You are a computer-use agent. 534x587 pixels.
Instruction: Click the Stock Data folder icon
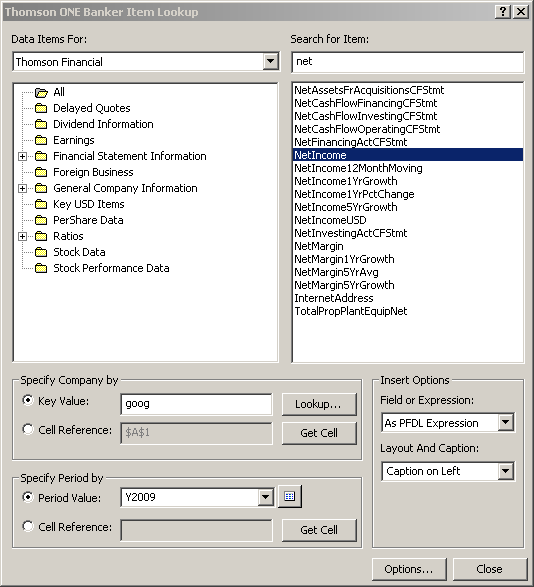pyautogui.click(x=41, y=252)
